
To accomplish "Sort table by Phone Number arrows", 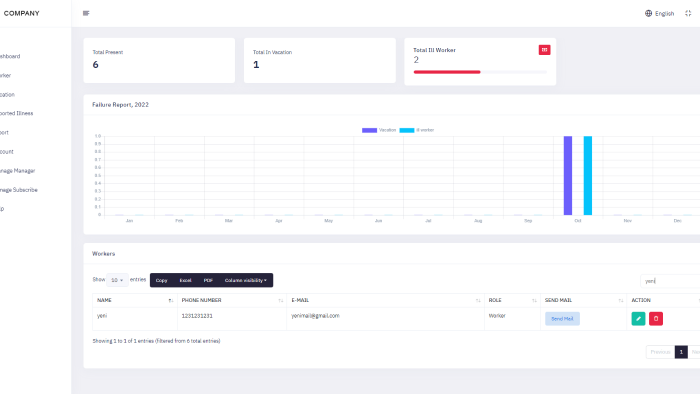I will click(280, 301).
